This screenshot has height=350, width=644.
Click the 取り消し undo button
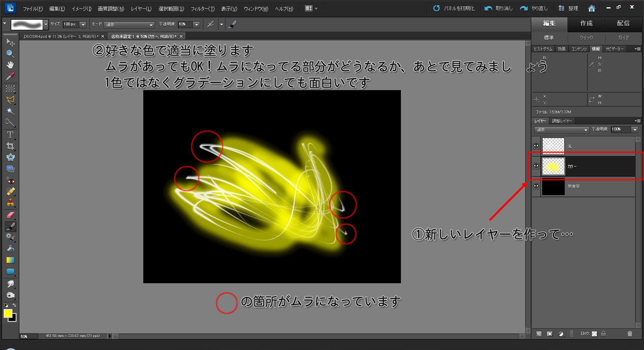[x=499, y=8]
